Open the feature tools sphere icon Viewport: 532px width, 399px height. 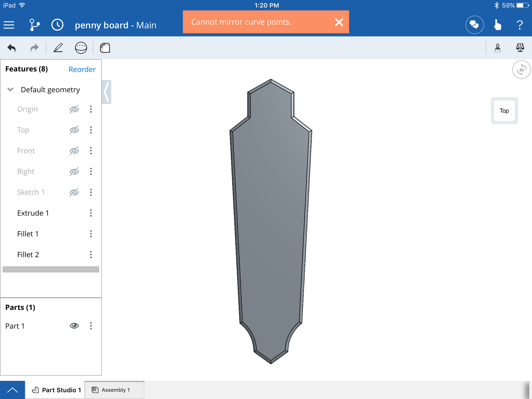tap(81, 48)
